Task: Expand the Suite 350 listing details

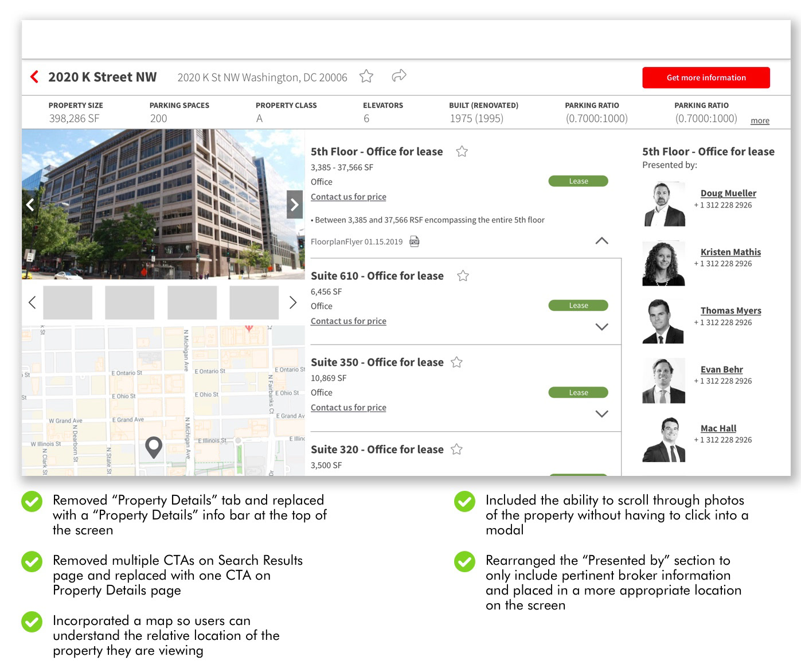Action: coord(601,413)
